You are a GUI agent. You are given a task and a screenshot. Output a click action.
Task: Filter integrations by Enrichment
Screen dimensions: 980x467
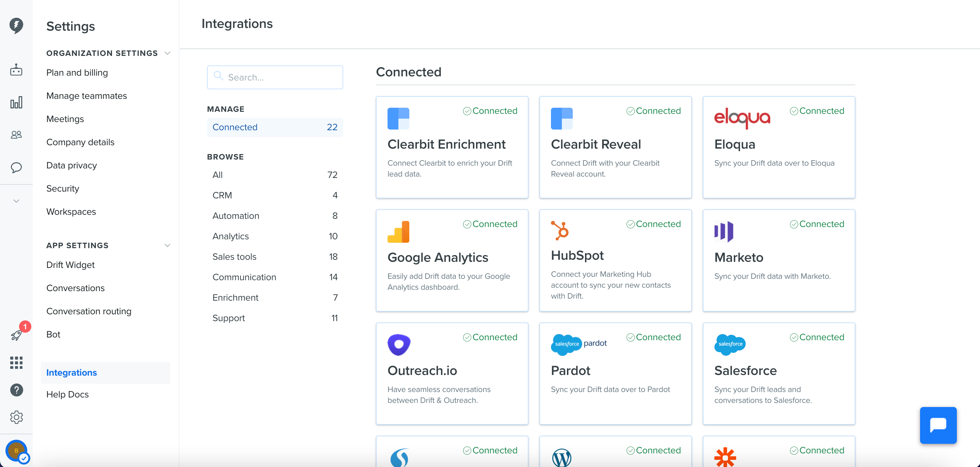click(275, 298)
